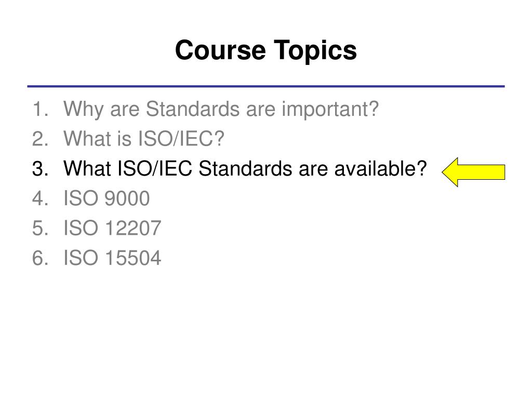Click the yellow left-pointing arrow
The height and width of the screenshot is (399, 532).
pyautogui.click(x=473, y=172)
